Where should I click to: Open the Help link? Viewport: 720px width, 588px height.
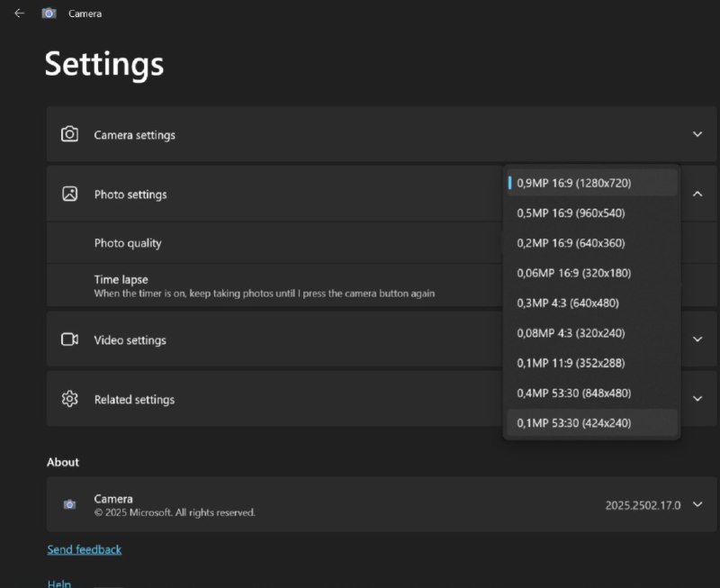pos(59,583)
